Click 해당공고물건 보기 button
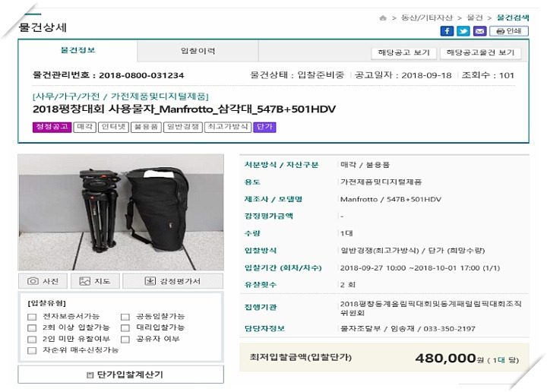The width and height of the screenshot is (547, 392). pyautogui.click(x=480, y=52)
